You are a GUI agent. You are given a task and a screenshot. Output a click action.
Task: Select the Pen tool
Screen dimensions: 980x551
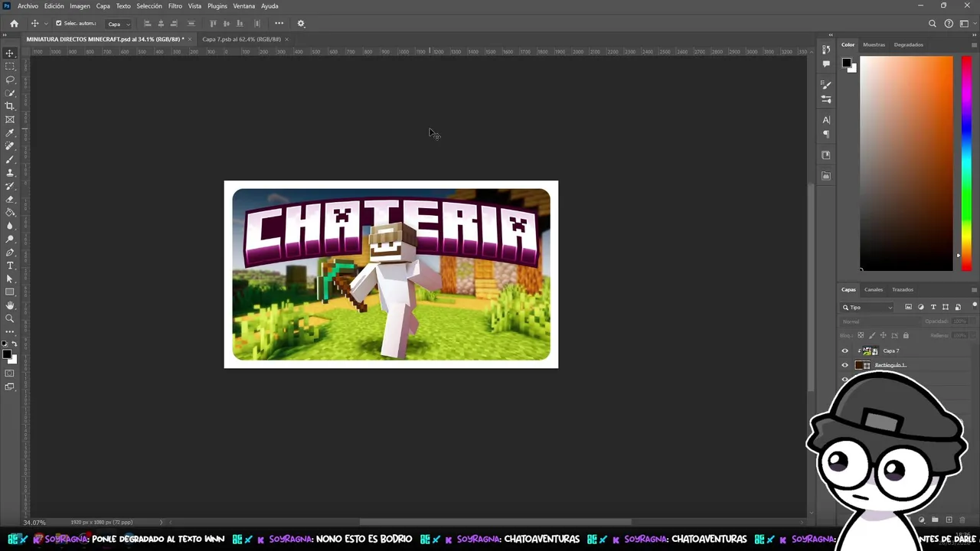[x=10, y=253]
